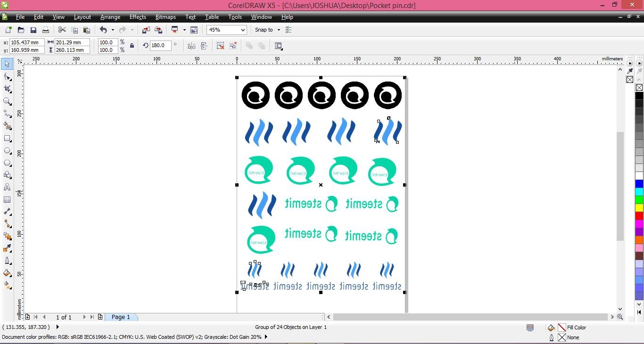The height and width of the screenshot is (344, 644).
Task: Edit the rotation angle field
Action: click(160, 46)
